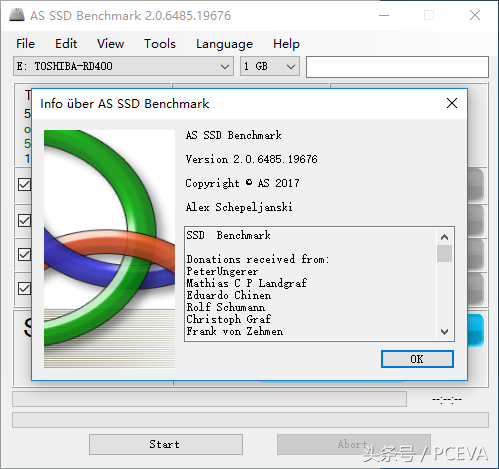The image size is (499, 469).
Task: Click the greyed-out Abort button
Action: [x=354, y=444]
